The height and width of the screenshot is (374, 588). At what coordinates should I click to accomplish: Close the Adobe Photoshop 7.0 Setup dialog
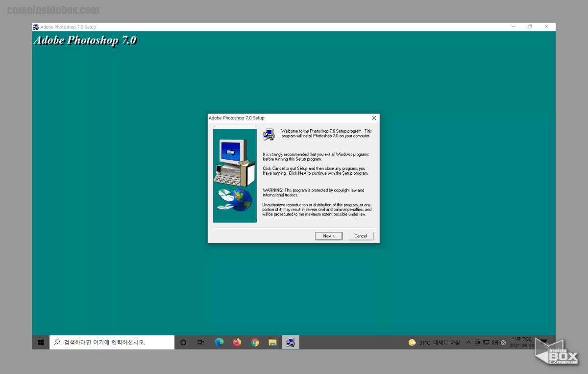[x=374, y=118]
